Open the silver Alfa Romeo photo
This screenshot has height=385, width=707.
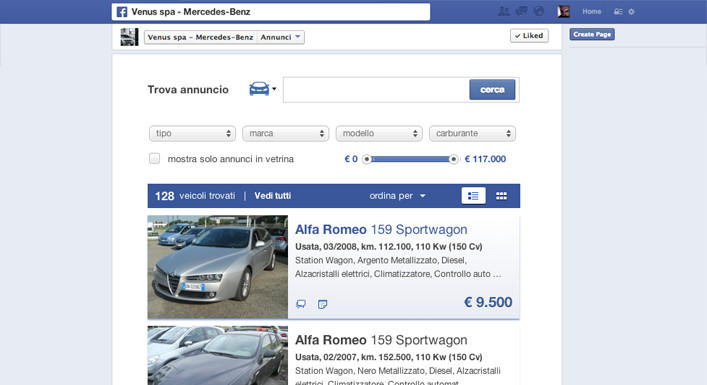[x=218, y=267]
